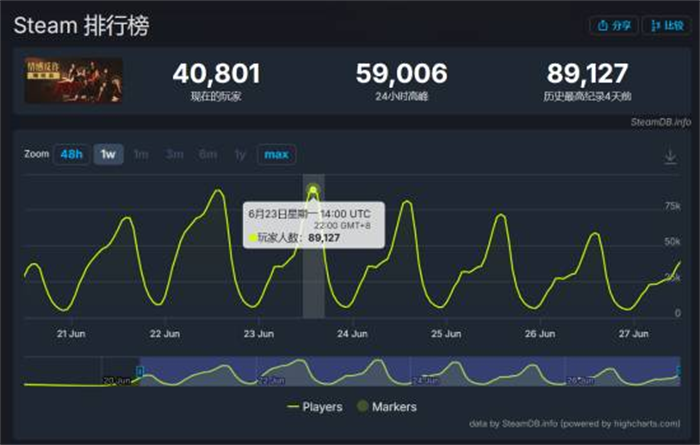The height and width of the screenshot is (445, 700).
Task: Click the 50k y-axis label
Action: tap(672, 242)
